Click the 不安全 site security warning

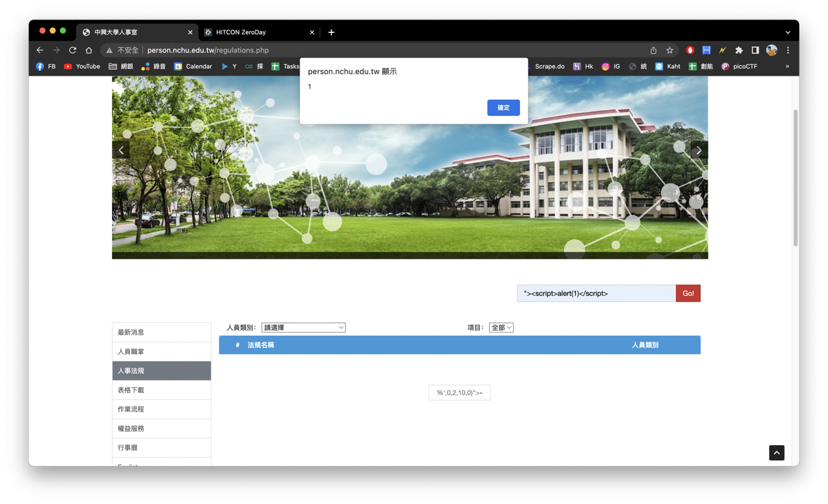coord(123,50)
